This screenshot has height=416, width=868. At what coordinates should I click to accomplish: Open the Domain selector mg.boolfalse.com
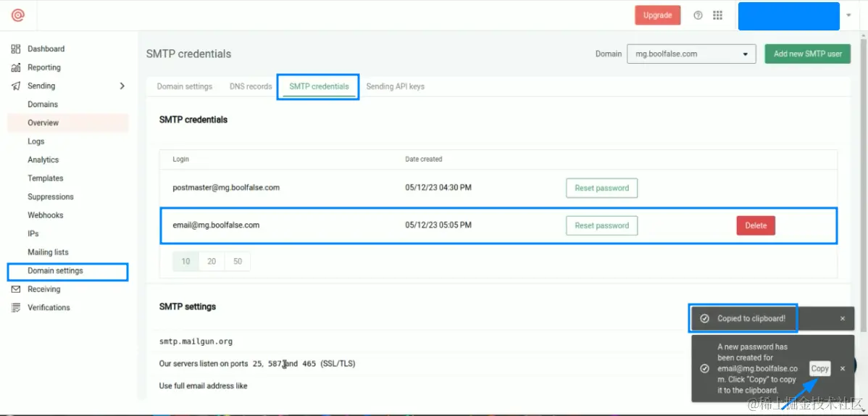click(691, 54)
